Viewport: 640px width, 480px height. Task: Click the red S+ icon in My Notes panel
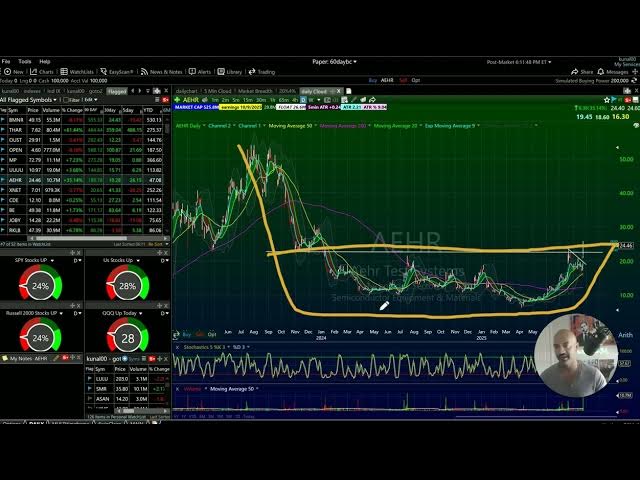pos(65,358)
